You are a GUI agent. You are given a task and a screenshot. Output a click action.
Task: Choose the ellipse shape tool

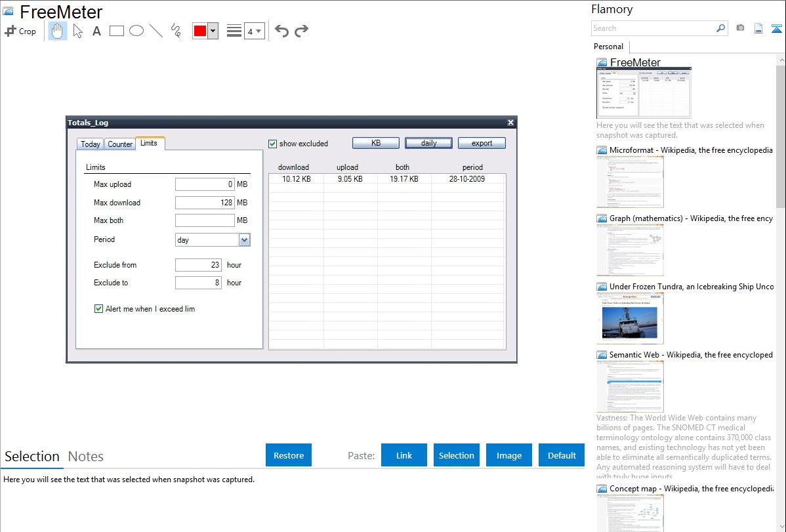pos(136,31)
